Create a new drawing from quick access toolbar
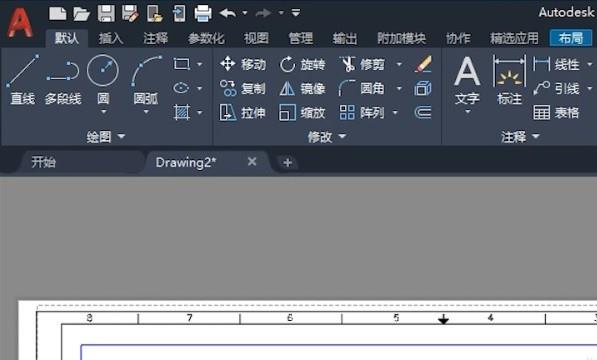The height and width of the screenshot is (360, 597). tap(57, 14)
